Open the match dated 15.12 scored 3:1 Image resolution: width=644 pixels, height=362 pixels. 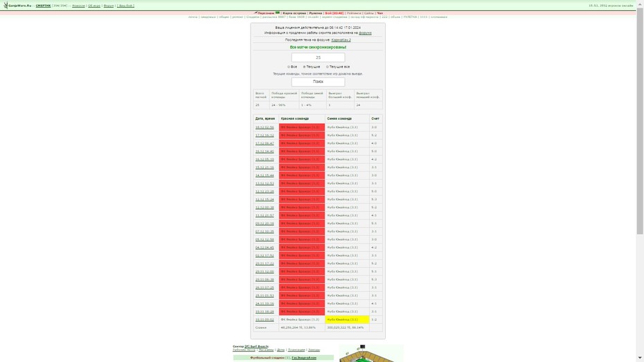point(265,168)
